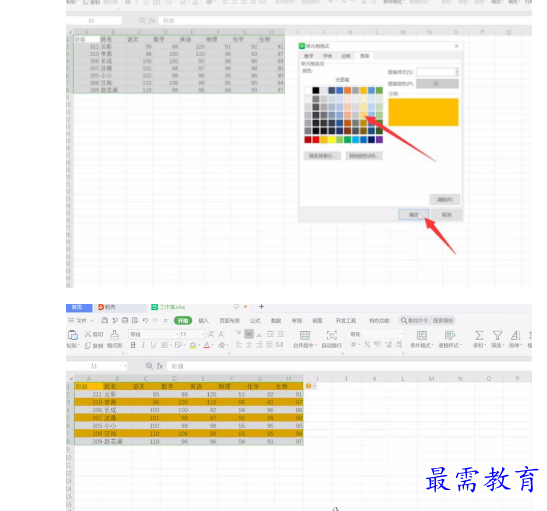Screen dimensions: 547x511
Task: Click the search commands box (查找命令)
Action: 428,320
